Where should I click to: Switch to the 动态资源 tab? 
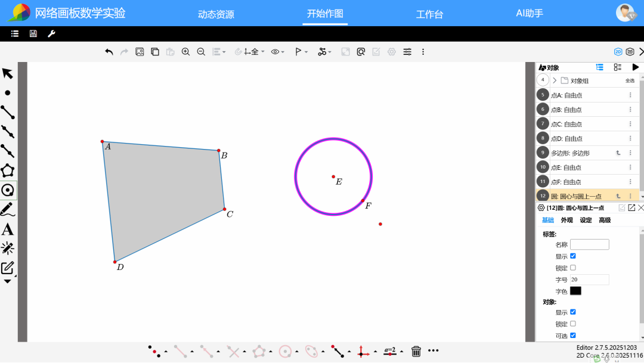coord(216,14)
